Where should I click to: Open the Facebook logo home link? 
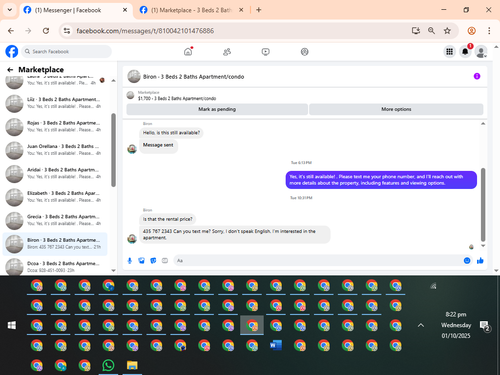12,52
